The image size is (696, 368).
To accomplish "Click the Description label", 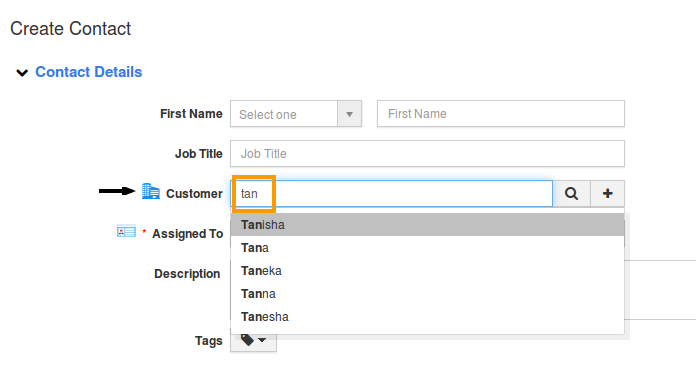I will point(187,274).
